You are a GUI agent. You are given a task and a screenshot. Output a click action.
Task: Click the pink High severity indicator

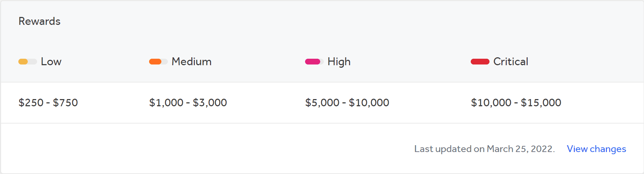pyautogui.click(x=314, y=62)
